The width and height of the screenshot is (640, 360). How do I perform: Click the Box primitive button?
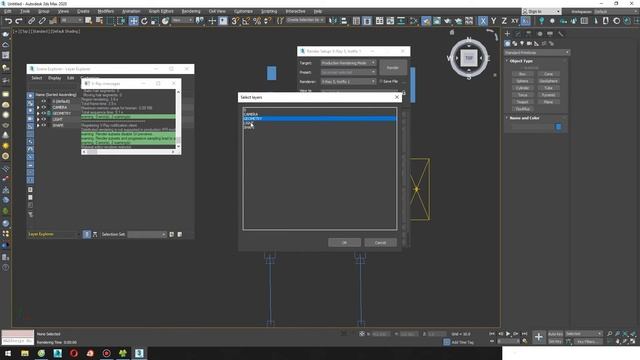(522, 74)
